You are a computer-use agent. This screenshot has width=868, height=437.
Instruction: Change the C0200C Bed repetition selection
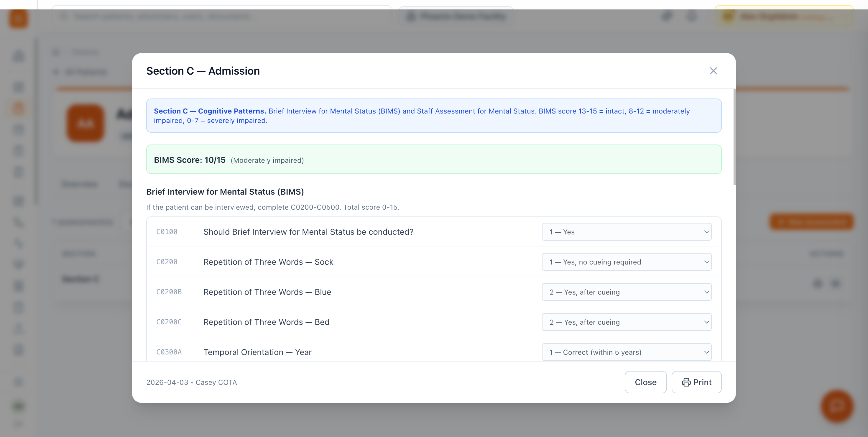[627, 322]
